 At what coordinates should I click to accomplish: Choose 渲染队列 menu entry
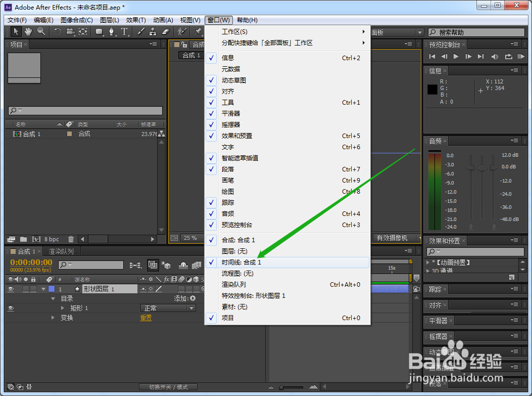(287, 285)
